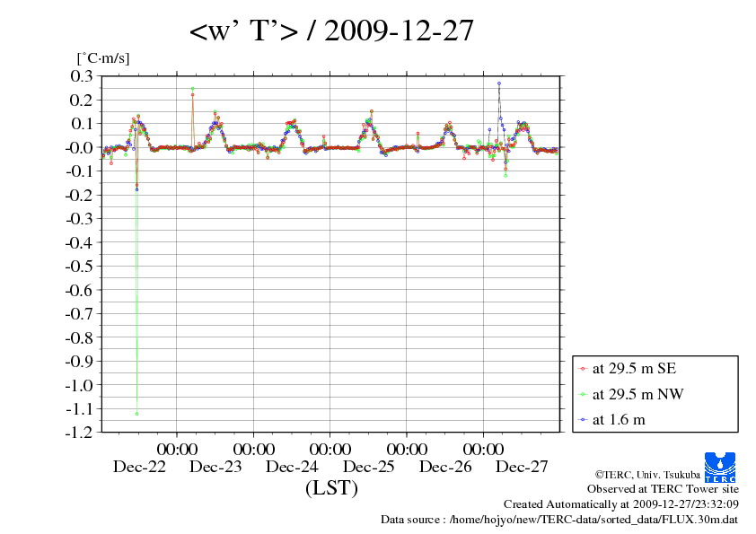The height and width of the screenshot is (534, 756).
Task: Click the 'Data source' file path line
Action: 559,520
